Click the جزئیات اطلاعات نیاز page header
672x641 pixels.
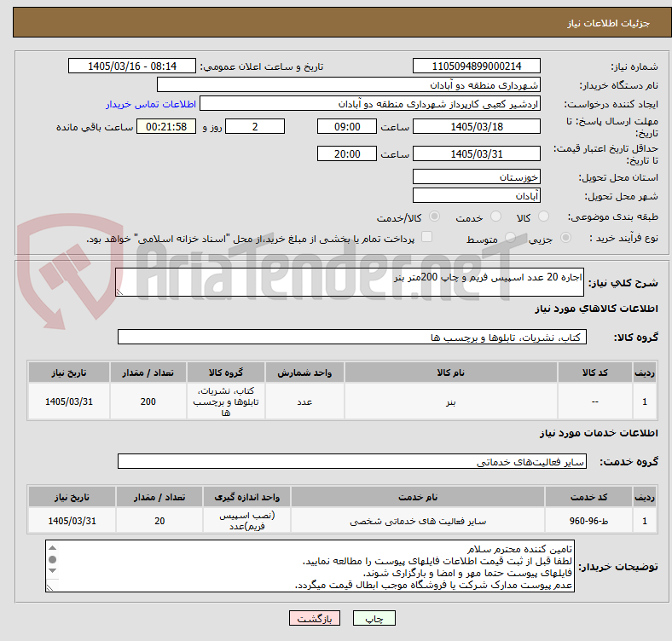(x=608, y=23)
